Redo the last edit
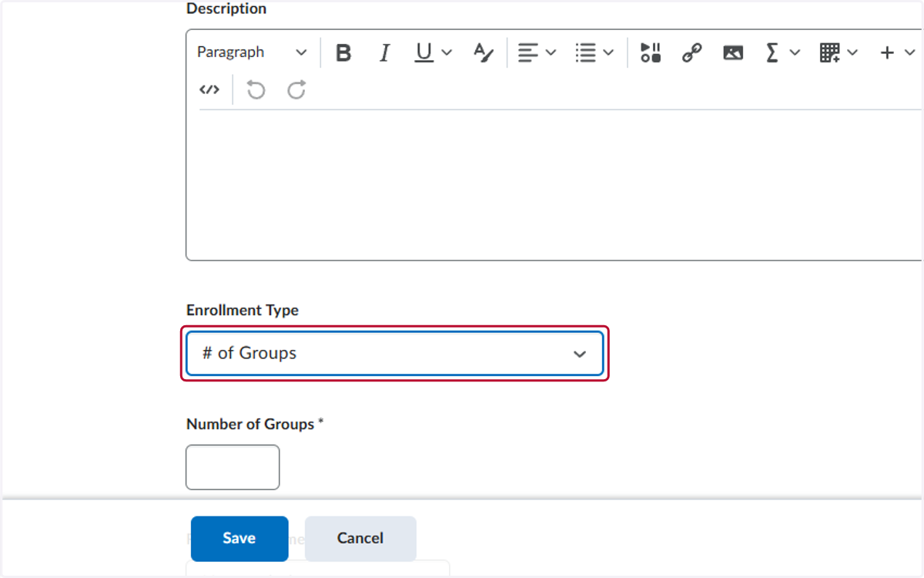Image resolution: width=924 pixels, height=578 pixels. pyautogui.click(x=296, y=90)
